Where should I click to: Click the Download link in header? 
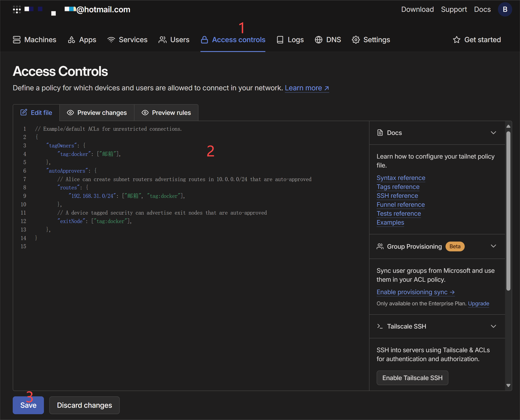pos(417,9)
